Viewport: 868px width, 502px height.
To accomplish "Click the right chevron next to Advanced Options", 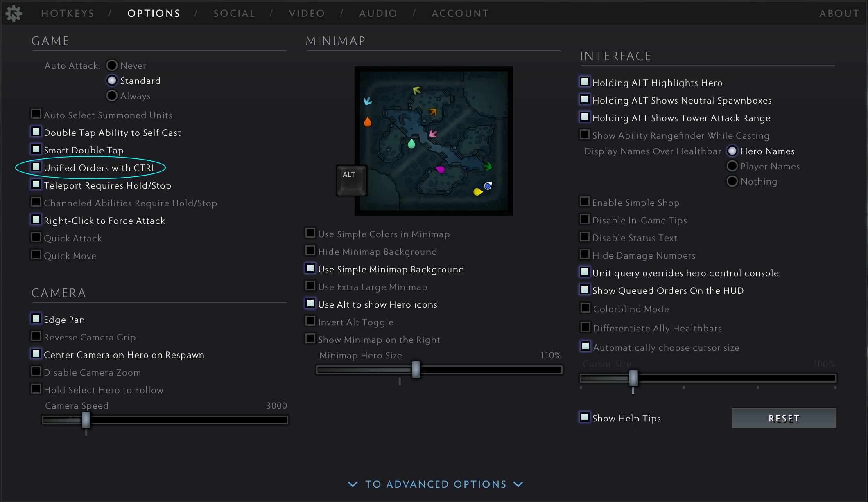I will (x=518, y=484).
